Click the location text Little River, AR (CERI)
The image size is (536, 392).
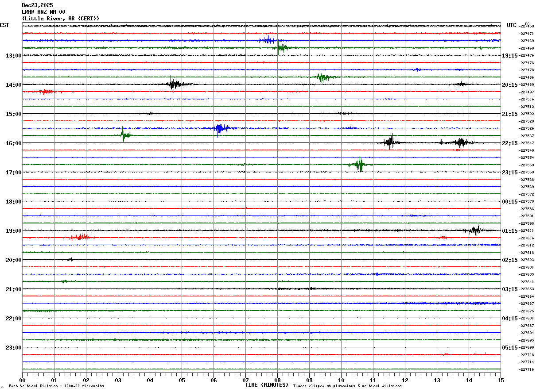[x=61, y=19]
